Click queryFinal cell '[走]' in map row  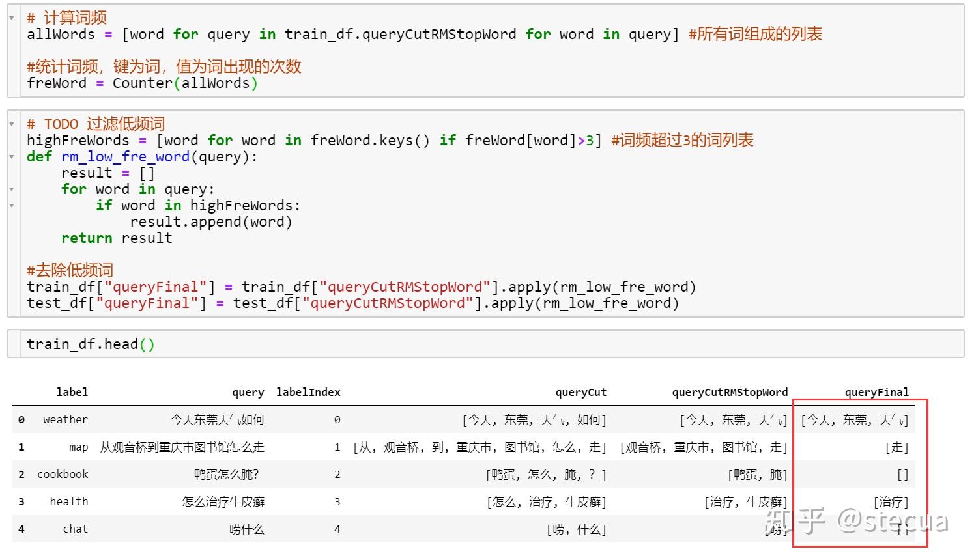tap(896, 447)
